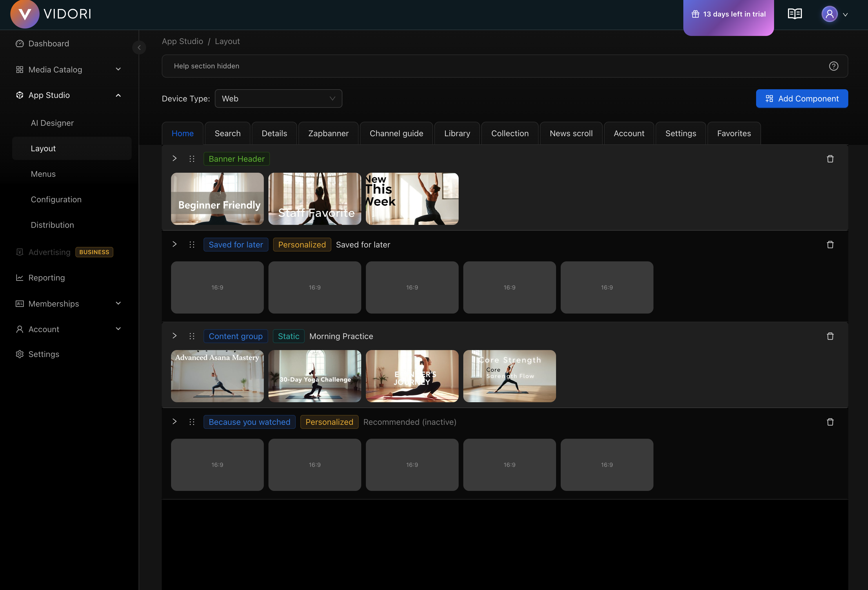868x590 pixels.
Task: Expand the Saved for later section
Action: (x=174, y=244)
